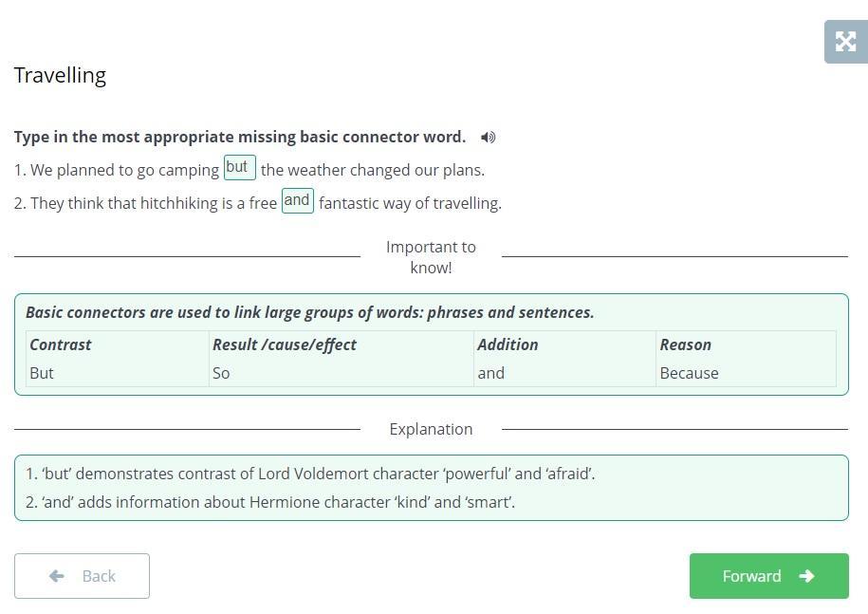This screenshot has width=868, height=614.
Task: Play the audio for the instruction
Action: tap(489, 138)
